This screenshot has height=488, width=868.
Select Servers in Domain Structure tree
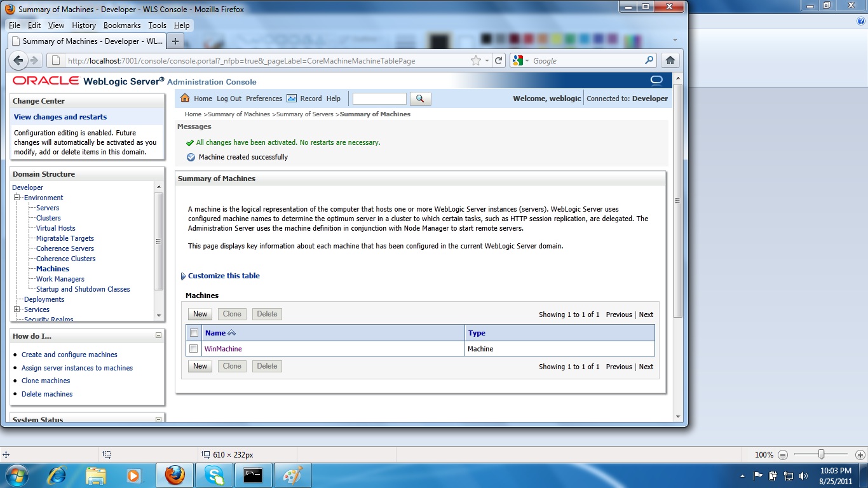(x=48, y=208)
